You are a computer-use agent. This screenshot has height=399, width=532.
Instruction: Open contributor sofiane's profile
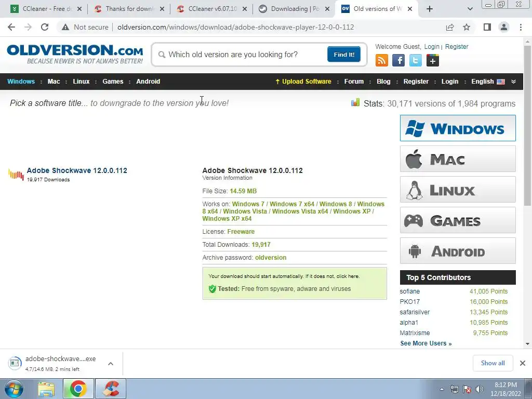pyautogui.click(x=409, y=291)
